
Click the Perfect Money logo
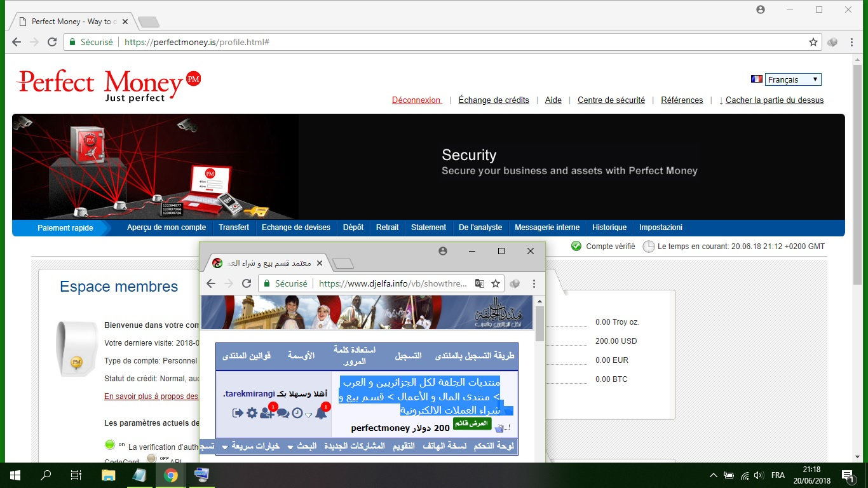[109, 85]
